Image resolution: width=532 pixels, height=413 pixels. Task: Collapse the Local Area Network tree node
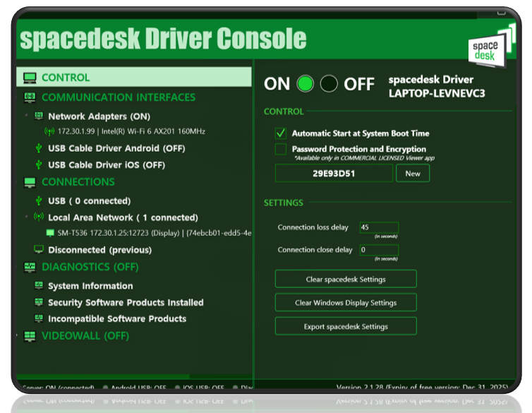(26, 216)
